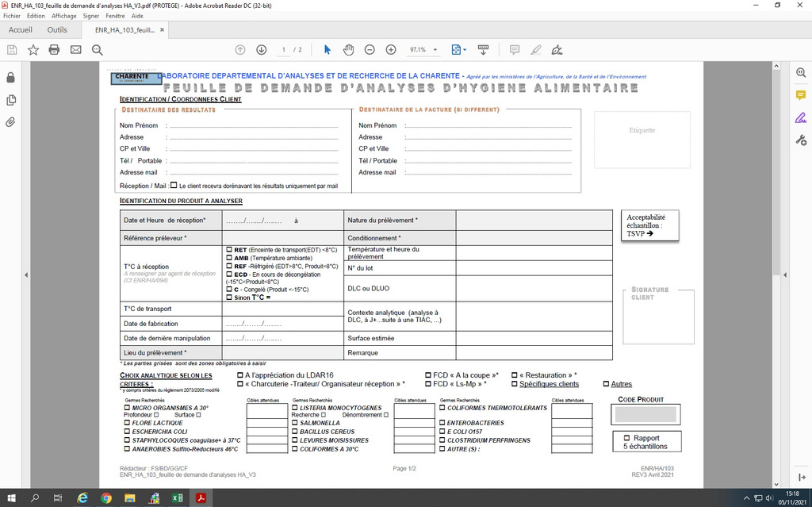Open File Explorer from taskbar
The width and height of the screenshot is (812, 507).
point(130,498)
